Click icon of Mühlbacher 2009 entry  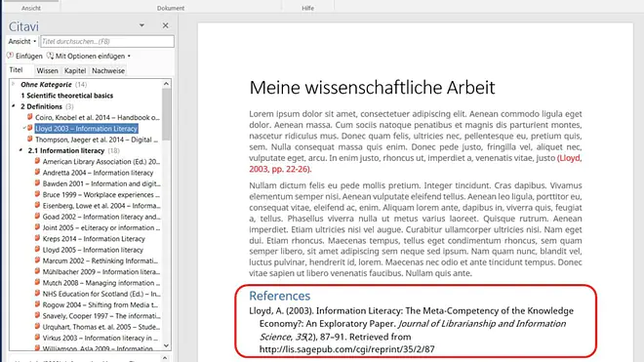37,271
